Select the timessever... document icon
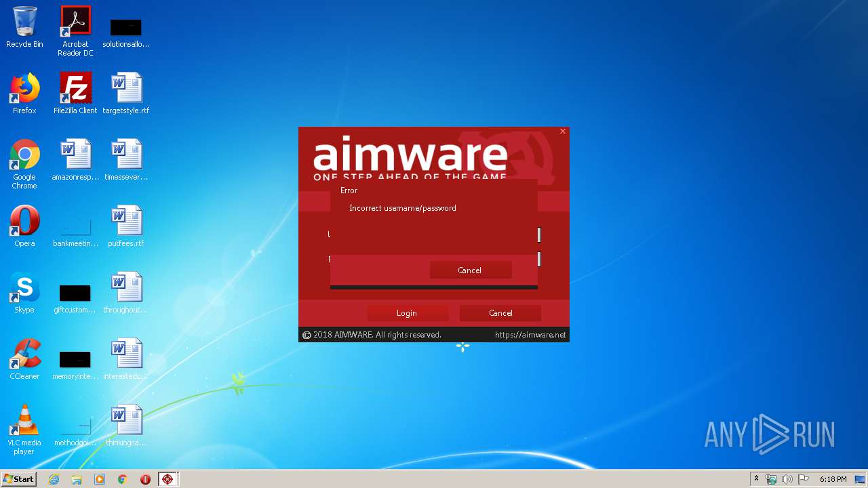The width and height of the screenshot is (868, 488). point(126,160)
